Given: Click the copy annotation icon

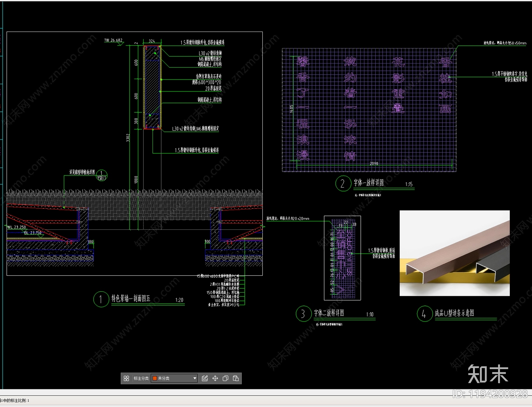Looking at the screenshot, I should [225, 378].
